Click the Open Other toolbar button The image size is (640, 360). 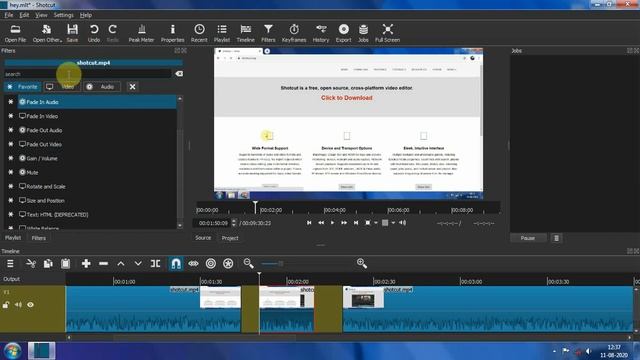47,33
